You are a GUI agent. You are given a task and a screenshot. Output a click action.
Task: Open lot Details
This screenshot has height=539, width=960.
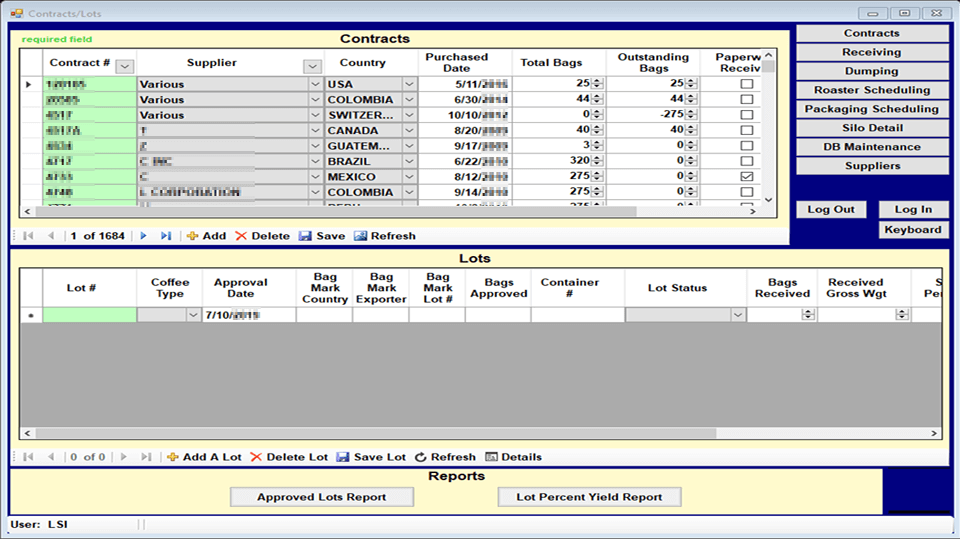(514, 457)
